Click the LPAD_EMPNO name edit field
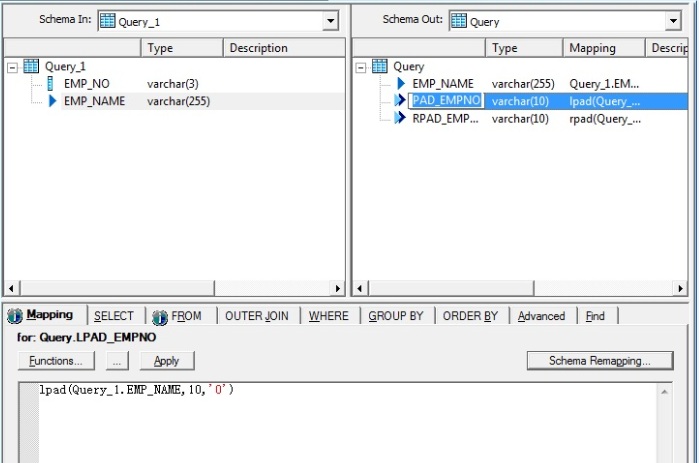The width and height of the screenshot is (699, 463). (446, 101)
